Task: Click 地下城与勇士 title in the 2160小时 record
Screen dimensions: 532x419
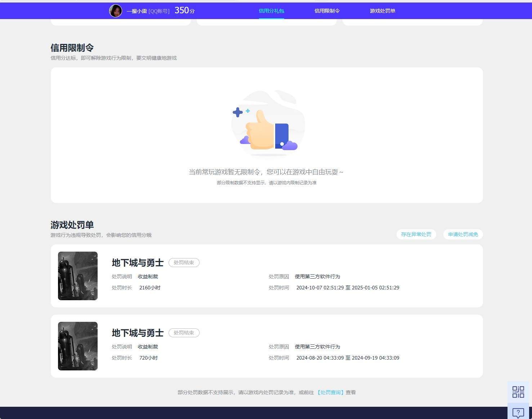Action: click(x=138, y=263)
